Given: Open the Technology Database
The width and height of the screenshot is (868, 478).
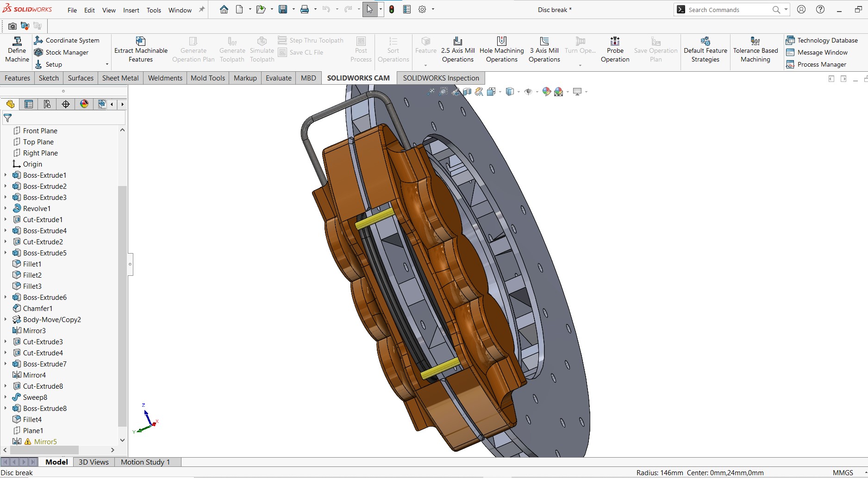Looking at the screenshot, I should (x=822, y=40).
